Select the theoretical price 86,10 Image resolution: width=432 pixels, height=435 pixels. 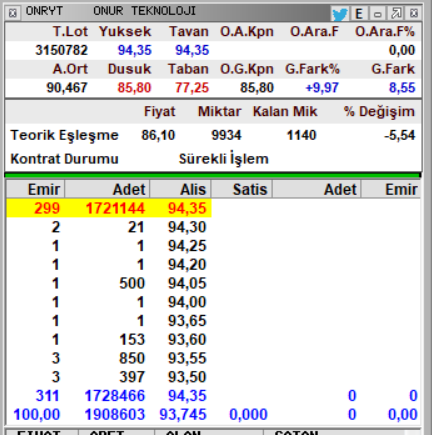tap(158, 135)
